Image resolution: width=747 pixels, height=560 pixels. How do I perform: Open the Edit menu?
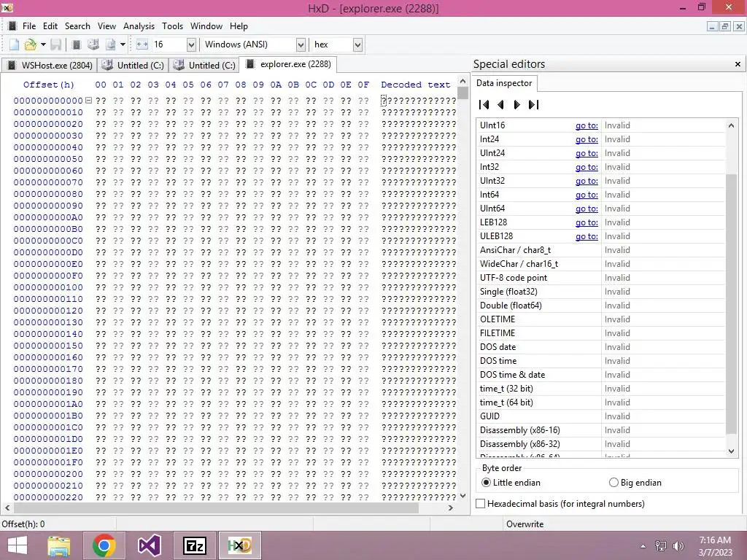(50, 26)
